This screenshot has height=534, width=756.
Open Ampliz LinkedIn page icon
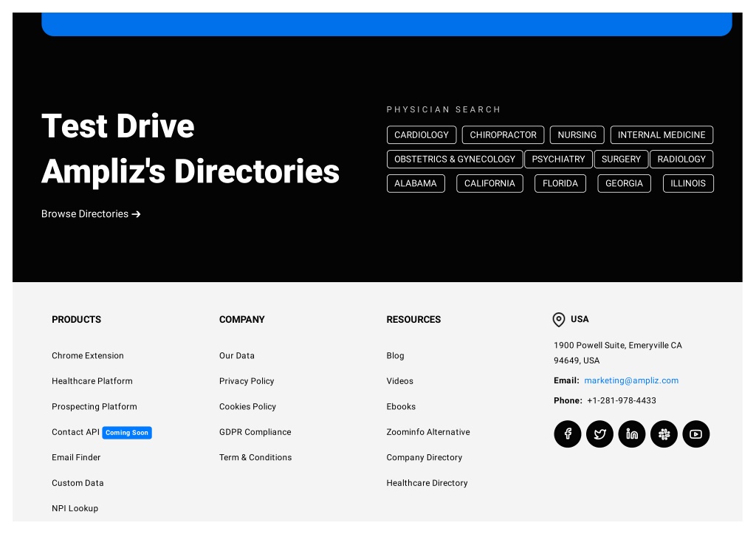point(632,434)
